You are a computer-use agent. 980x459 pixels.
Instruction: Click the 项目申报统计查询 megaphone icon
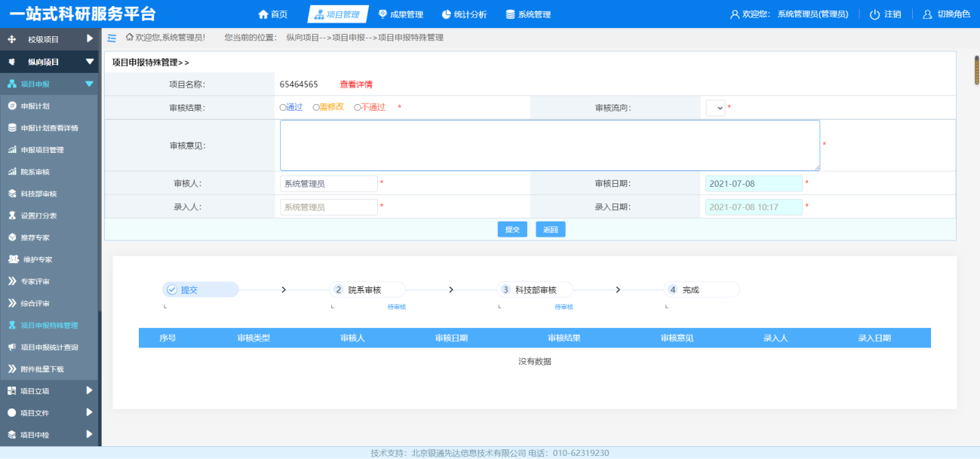tap(12, 347)
